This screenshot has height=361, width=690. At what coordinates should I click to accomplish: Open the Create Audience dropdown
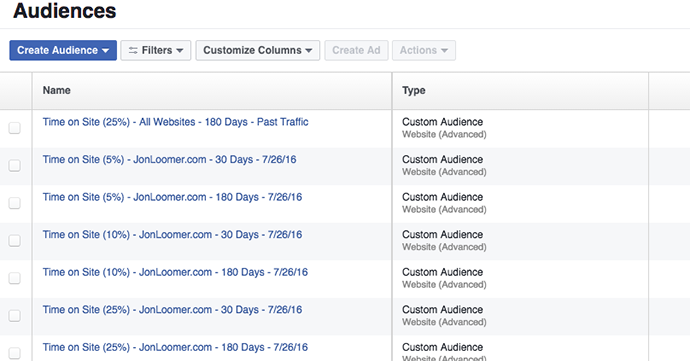63,50
